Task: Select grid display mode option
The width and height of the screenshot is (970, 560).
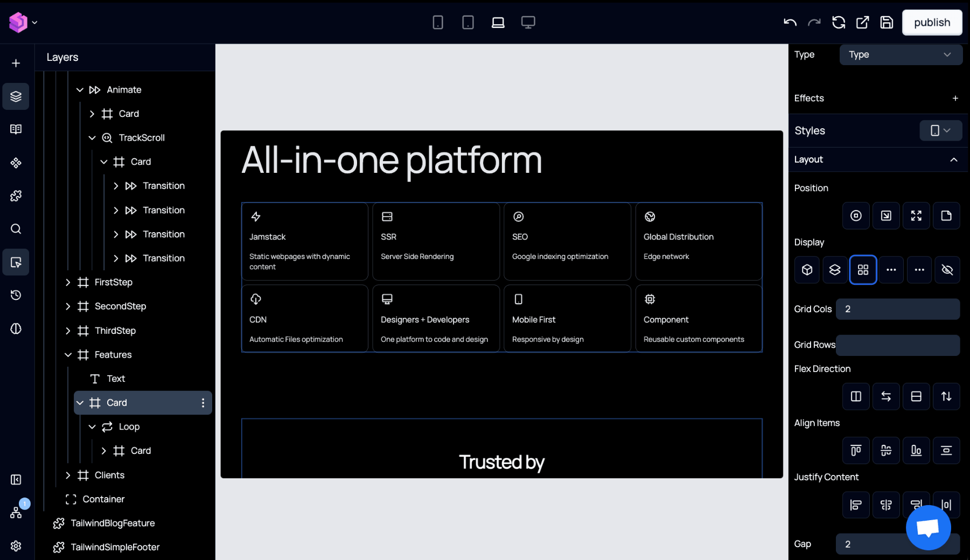Action: click(863, 270)
